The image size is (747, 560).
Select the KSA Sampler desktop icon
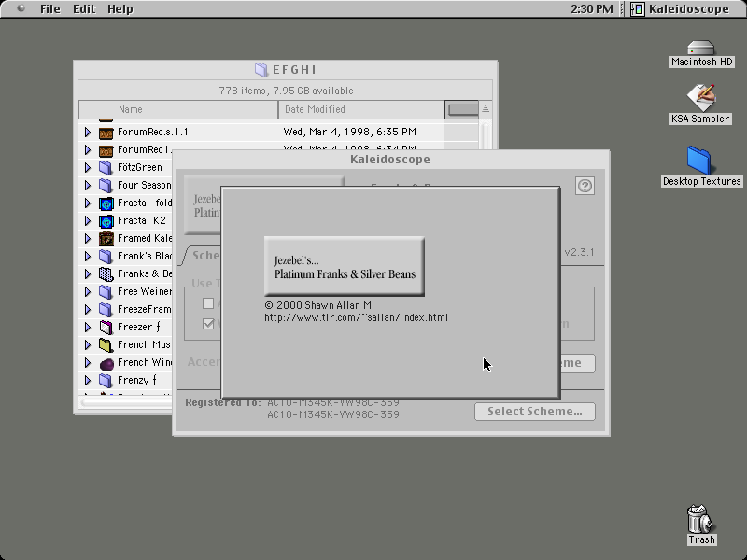click(700, 105)
